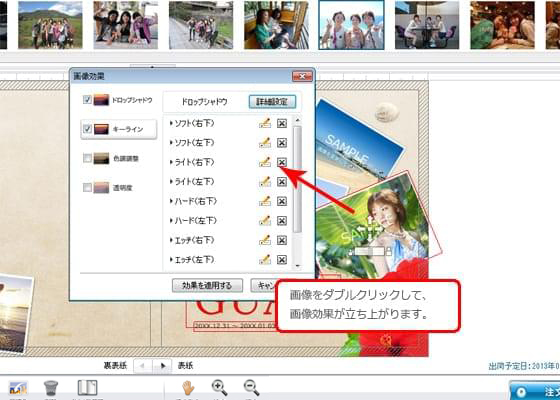Open the 詳細設定 button

272,102
